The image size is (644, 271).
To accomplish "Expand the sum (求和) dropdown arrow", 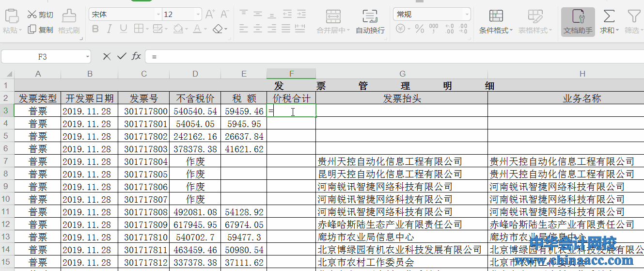I will click(x=617, y=30).
